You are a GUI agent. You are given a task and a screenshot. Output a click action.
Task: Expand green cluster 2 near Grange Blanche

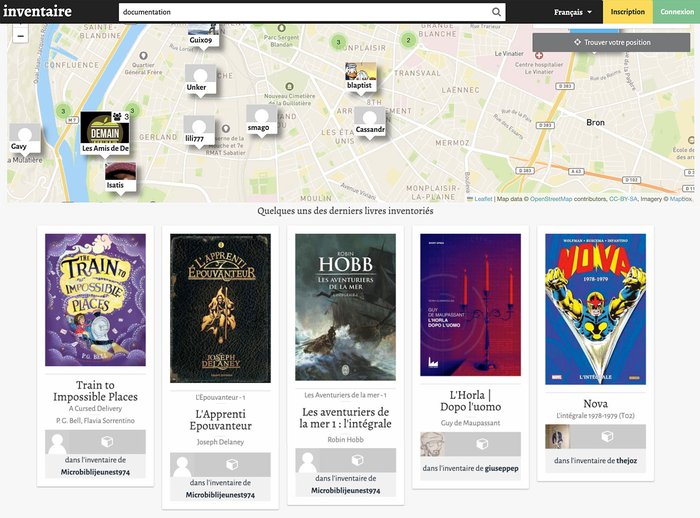coord(408,40)
